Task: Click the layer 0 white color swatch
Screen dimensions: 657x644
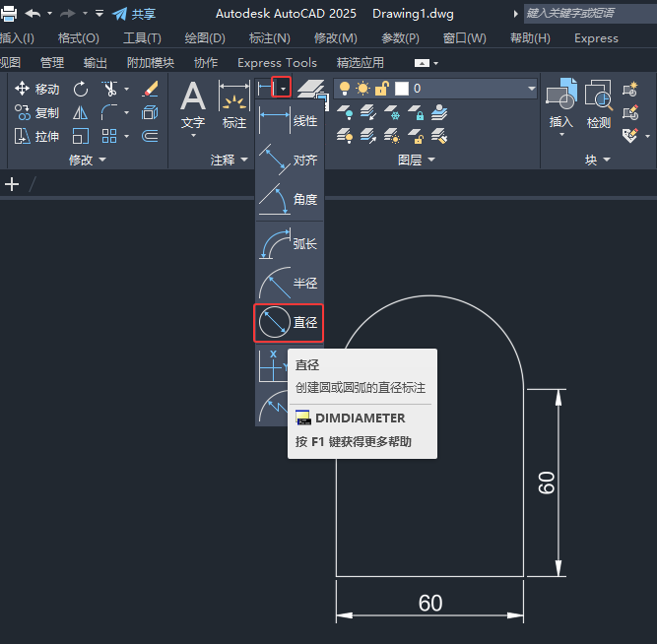Action: click(x=401, y=89)
